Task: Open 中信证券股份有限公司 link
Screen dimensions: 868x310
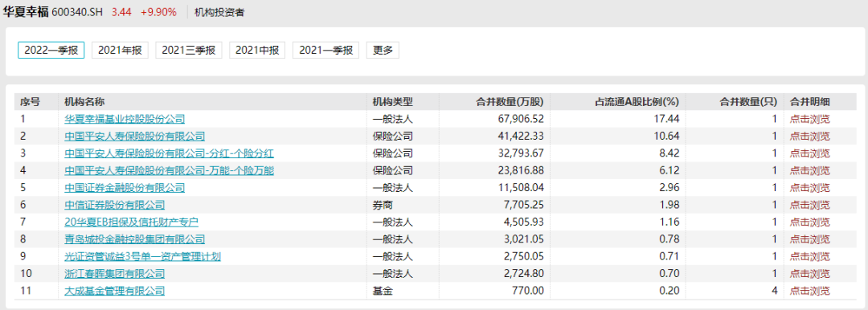Action: click(x=115, y=205)
